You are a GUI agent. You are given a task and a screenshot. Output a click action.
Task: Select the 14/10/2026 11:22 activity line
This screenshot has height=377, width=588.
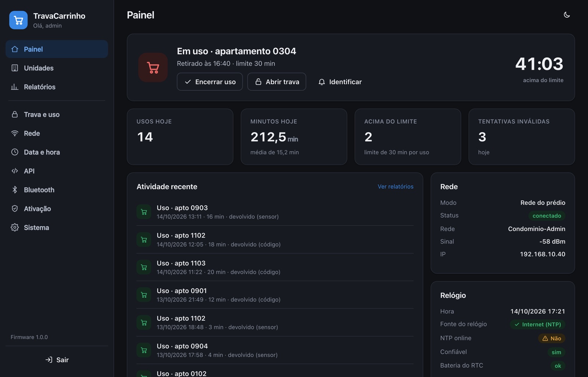pos(218,272)
